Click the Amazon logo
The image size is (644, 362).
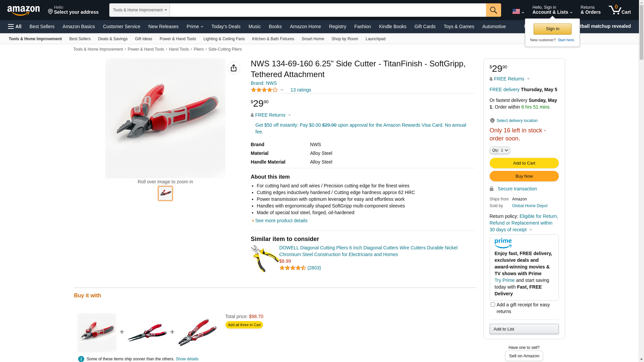[x=23, y=10]
